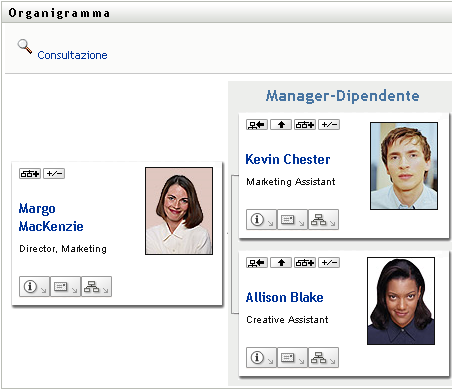
Task: Click the 'Director, Marketing' title text
Action: (63, 249)
